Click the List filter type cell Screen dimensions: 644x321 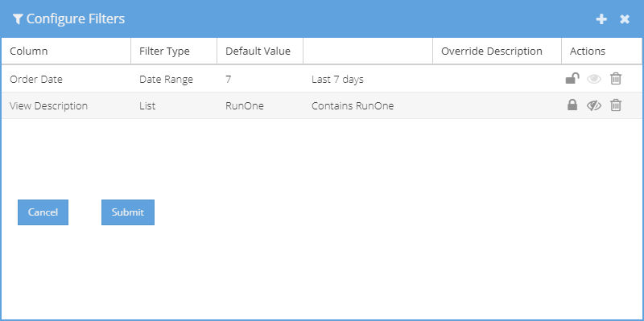pos(174,105)
